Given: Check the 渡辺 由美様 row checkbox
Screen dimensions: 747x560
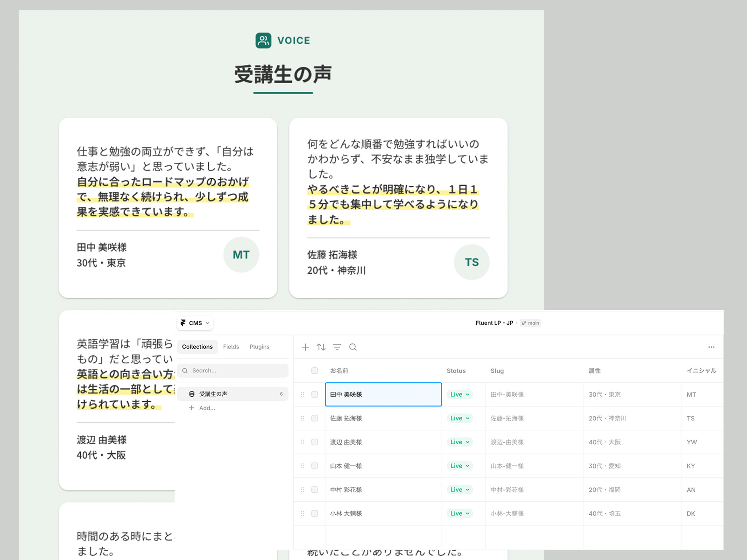Looking at the screenshot, I should tap(315, 442).
